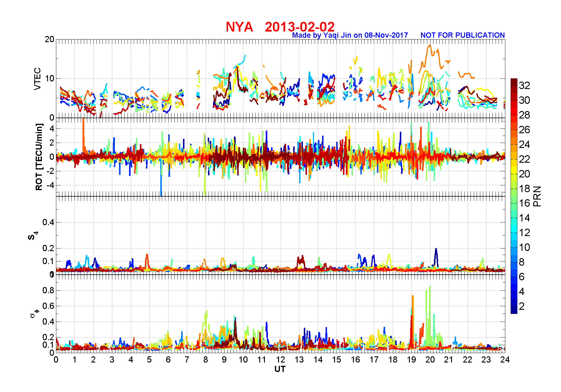Click the plot title "NYA 2013-02-02"

pyautogui.click(x=280, y=27)
